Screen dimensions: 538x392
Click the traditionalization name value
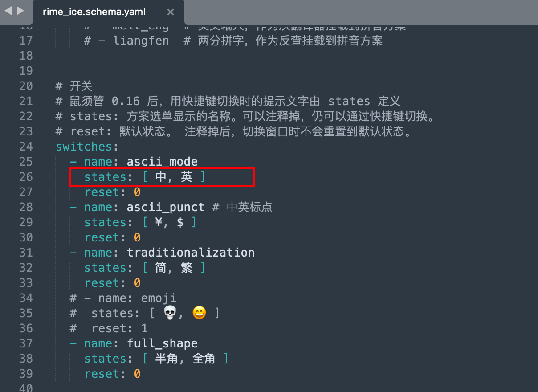[191, 253]
